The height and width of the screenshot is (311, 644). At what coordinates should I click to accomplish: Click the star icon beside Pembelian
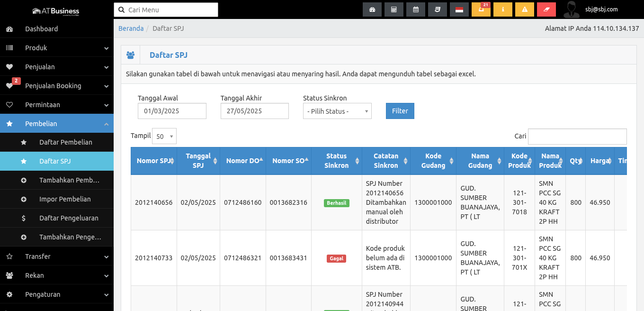click(x=9, y=124)
